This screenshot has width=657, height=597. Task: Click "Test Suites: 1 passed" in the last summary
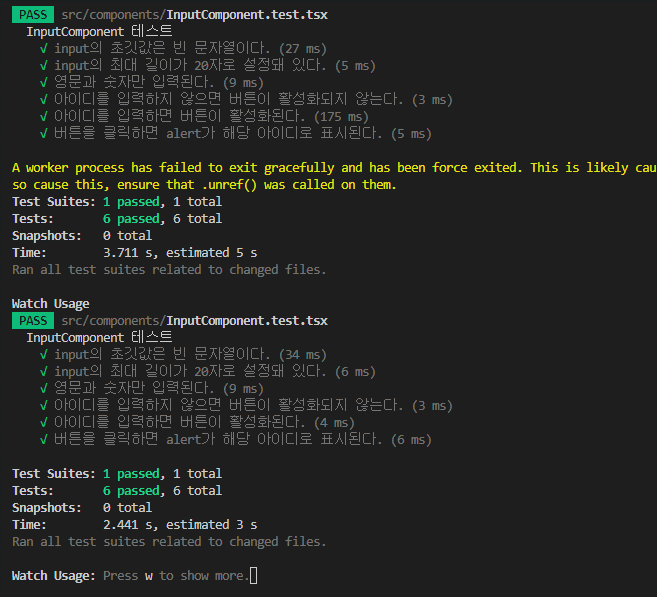[x=117, y=473]
